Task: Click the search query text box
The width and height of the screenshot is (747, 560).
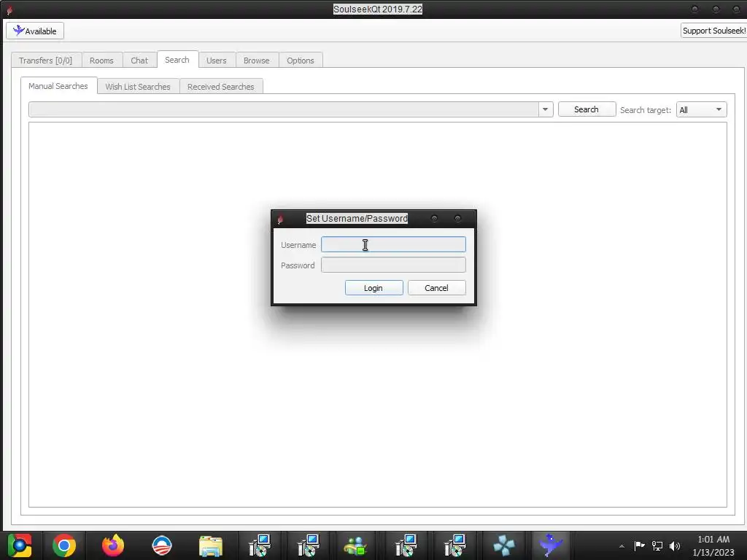Action: pyautogui.click(x=284, y=109)
